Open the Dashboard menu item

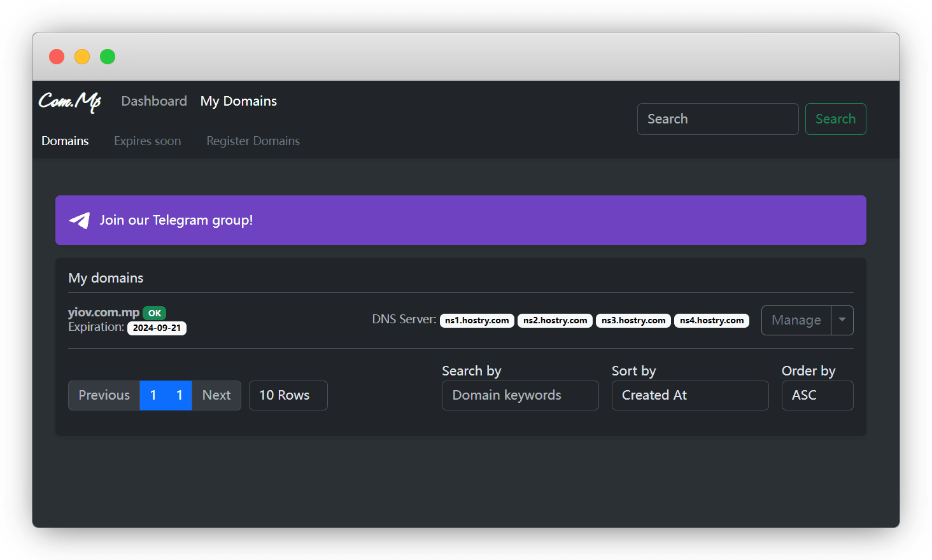pos(154,101)
